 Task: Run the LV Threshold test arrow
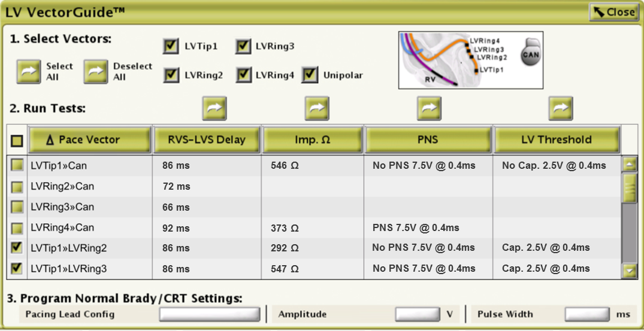pyautogui.click(x=561, y=108)
